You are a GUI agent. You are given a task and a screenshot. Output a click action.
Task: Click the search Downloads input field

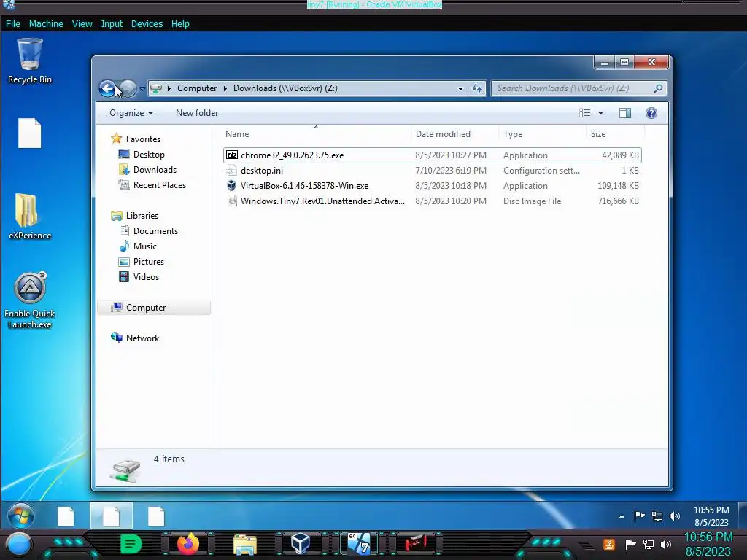pyautogui.click(x=572, y=88)
